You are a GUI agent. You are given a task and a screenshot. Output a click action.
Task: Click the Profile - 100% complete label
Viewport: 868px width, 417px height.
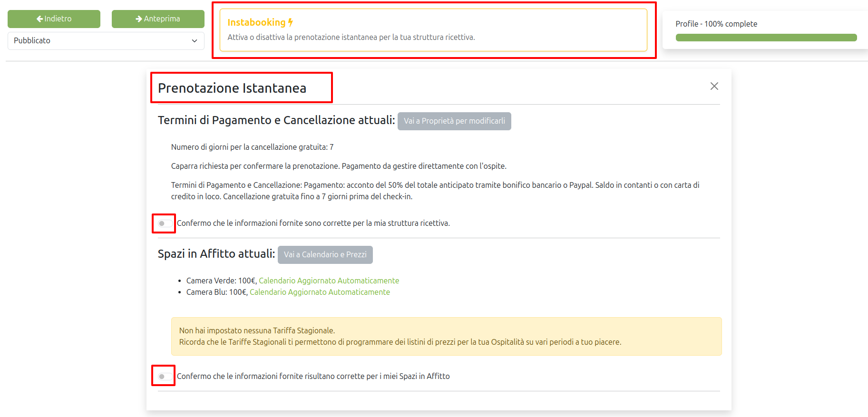(716, 24)
